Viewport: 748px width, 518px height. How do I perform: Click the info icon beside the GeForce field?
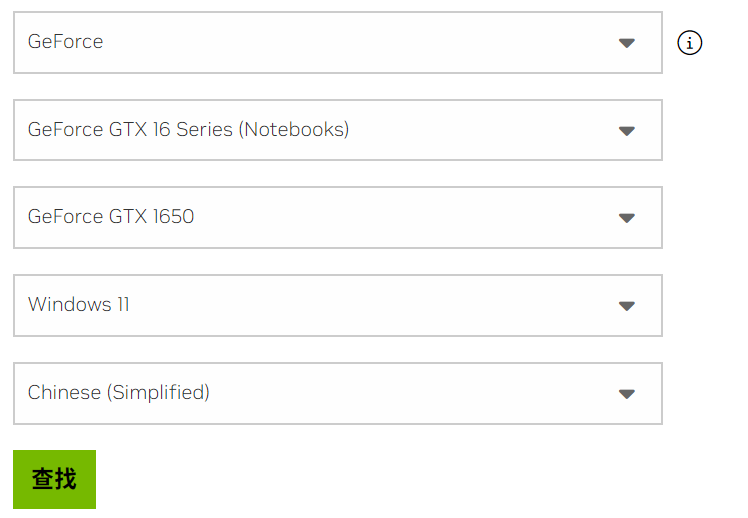pos(690,43)
